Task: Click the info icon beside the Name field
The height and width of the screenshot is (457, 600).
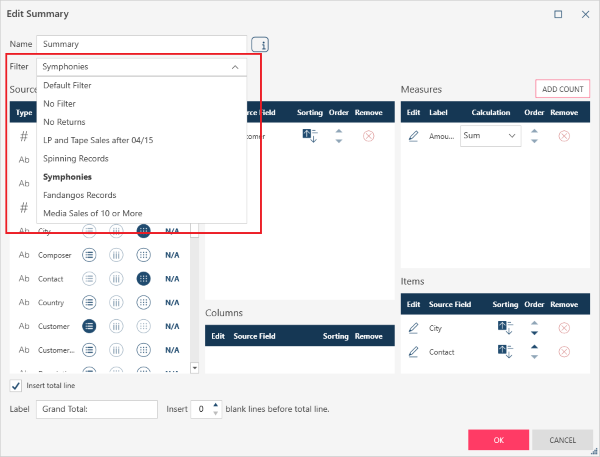Action: (x=260, y=45)
